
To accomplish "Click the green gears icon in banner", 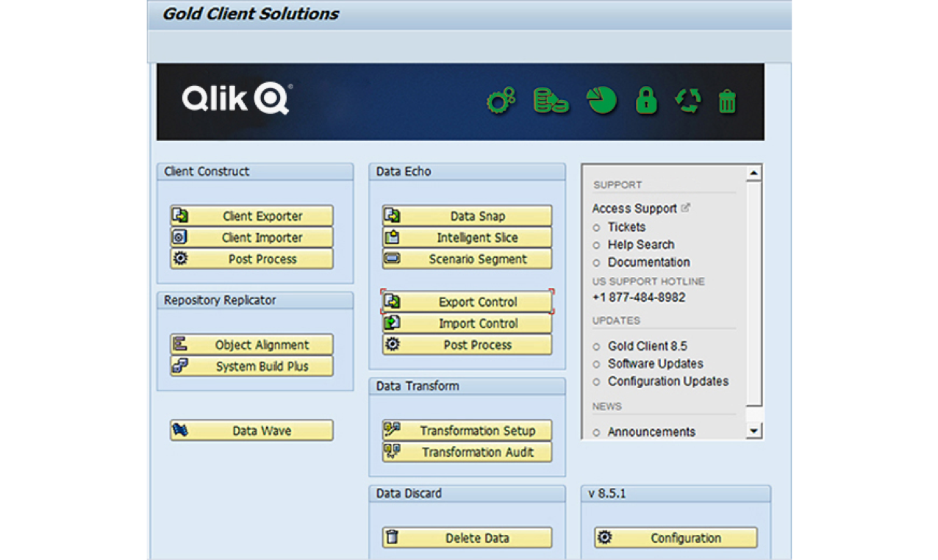I will coord(501,101).
